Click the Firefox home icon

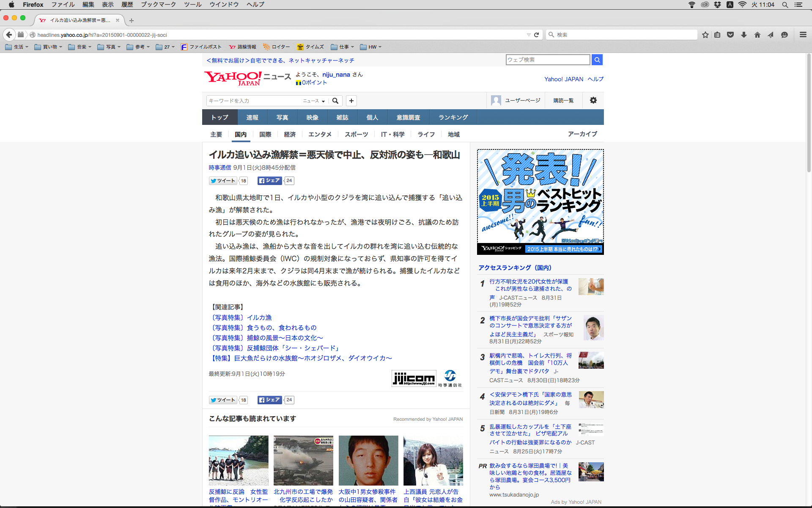pos(757,35)
